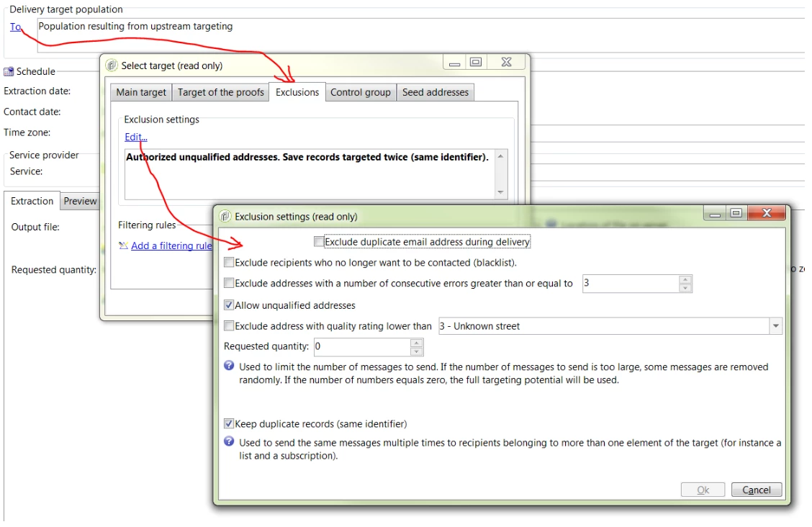This screenshot has height=527, width=812.
Task: Click the Population resulting from upstream targeting field
Action: (420, 35)
